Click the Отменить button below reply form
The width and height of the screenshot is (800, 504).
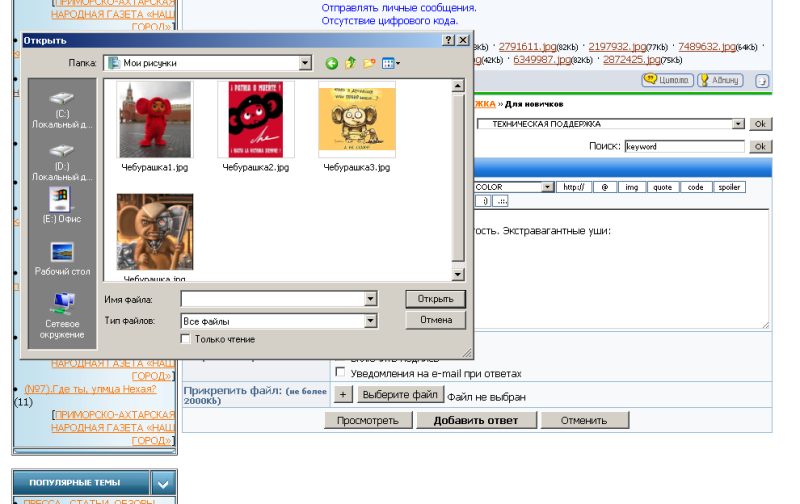584,420
